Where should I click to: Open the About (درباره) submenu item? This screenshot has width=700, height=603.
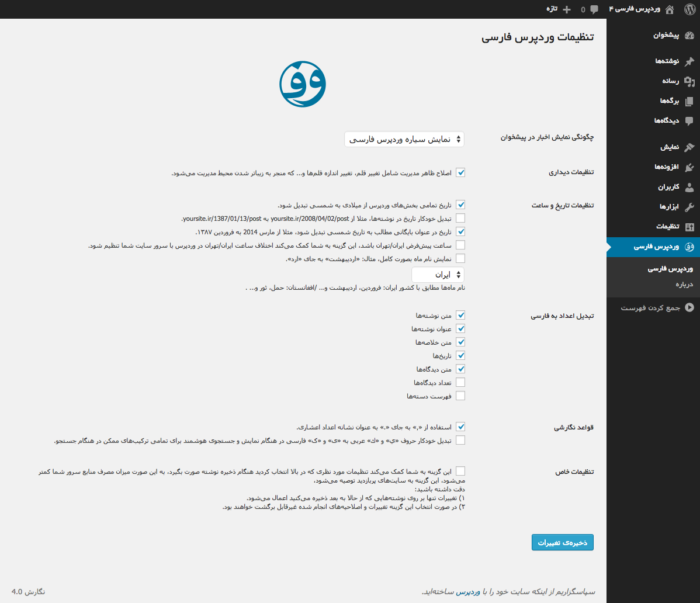[x=684, y=285]
